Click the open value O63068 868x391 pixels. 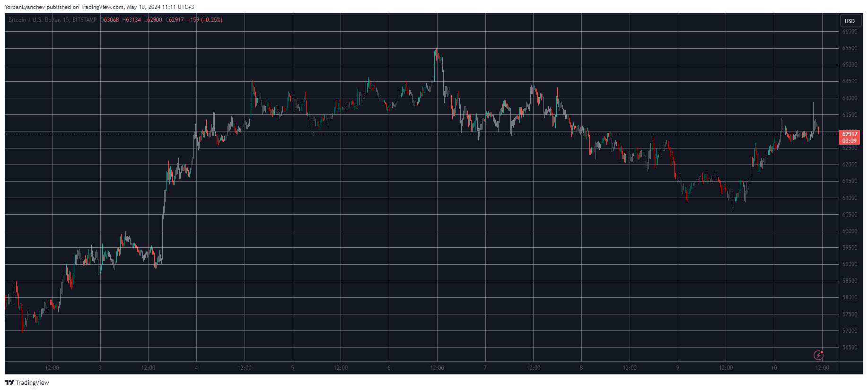click(110, 20)
